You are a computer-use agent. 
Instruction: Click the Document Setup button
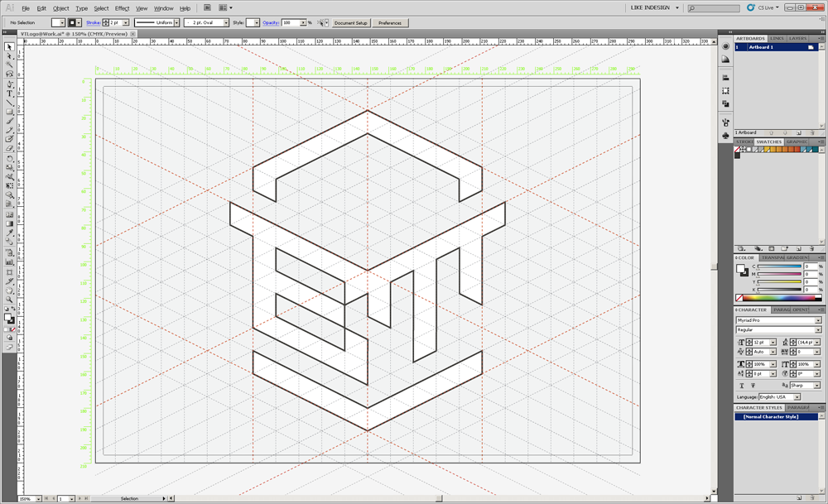(x=350, y=23)
